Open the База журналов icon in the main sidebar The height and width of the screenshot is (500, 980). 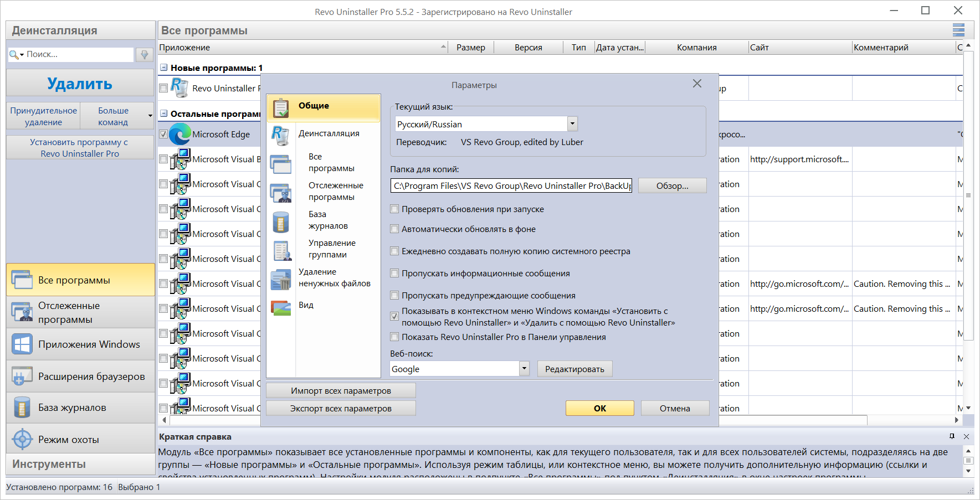22,408
